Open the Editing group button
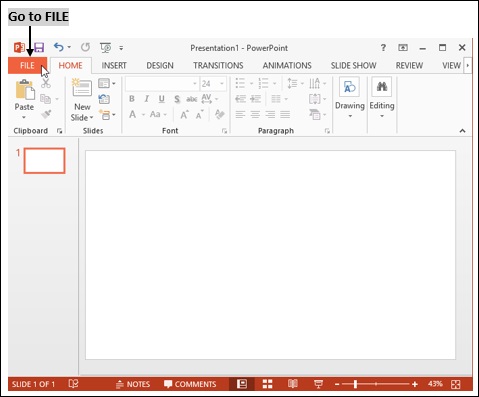Image resolution: width=479 pixels, height=397 pixels. tap(382, 98)
